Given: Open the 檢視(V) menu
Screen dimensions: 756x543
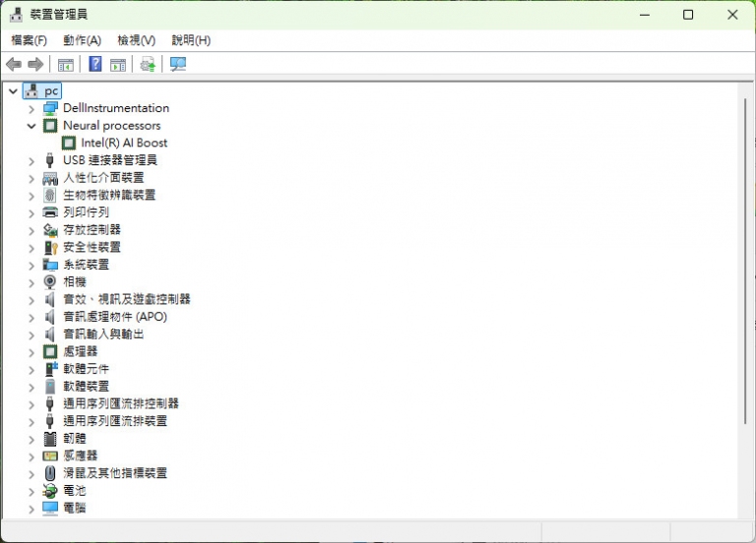Looking at the screenshot, I should (x=137, y=40).
